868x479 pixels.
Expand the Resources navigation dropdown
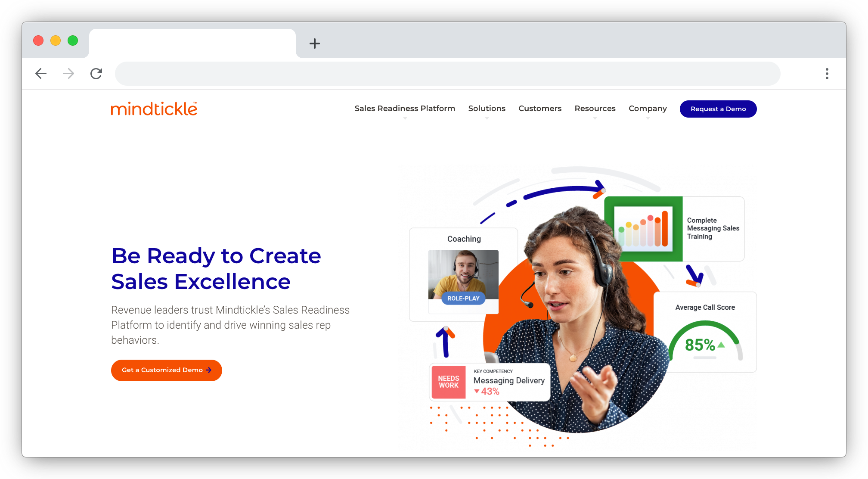595,108
